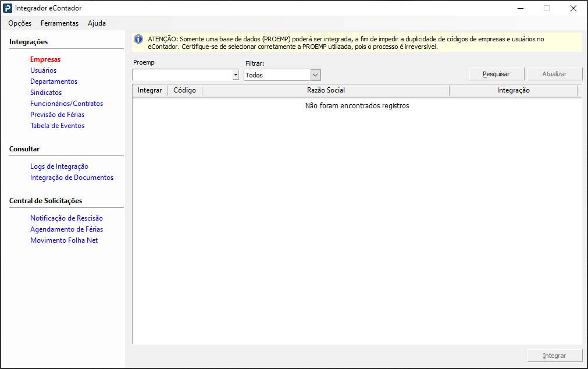Open the Departamentos integration link
Image resolution: width=588 pixels, height=369 pixels.
click(x=54, y=81)
